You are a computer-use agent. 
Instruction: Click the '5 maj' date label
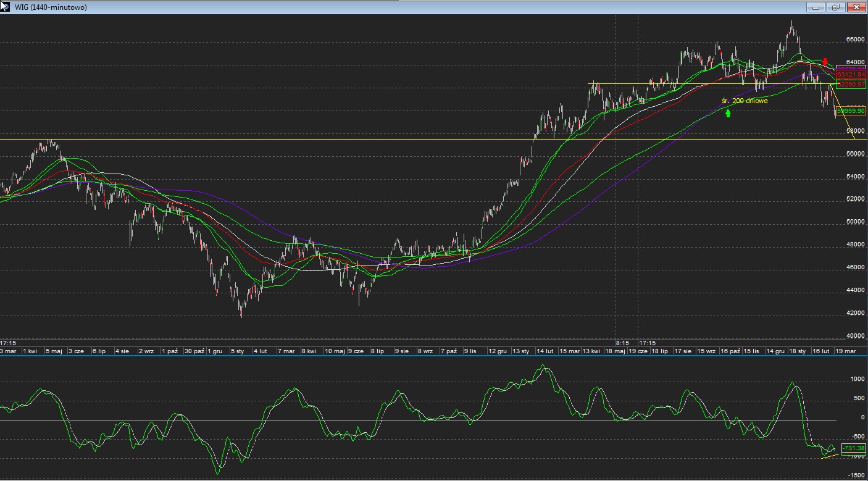point(54,351)
